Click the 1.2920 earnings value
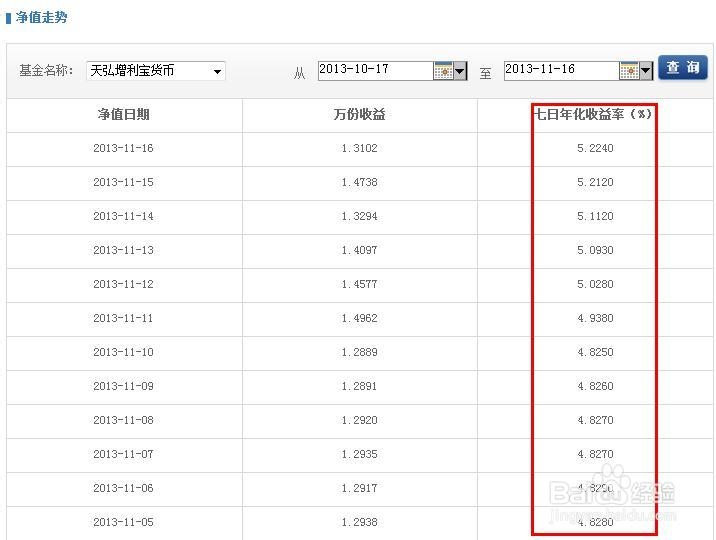716x540 pixels. (x=359, y=420)
